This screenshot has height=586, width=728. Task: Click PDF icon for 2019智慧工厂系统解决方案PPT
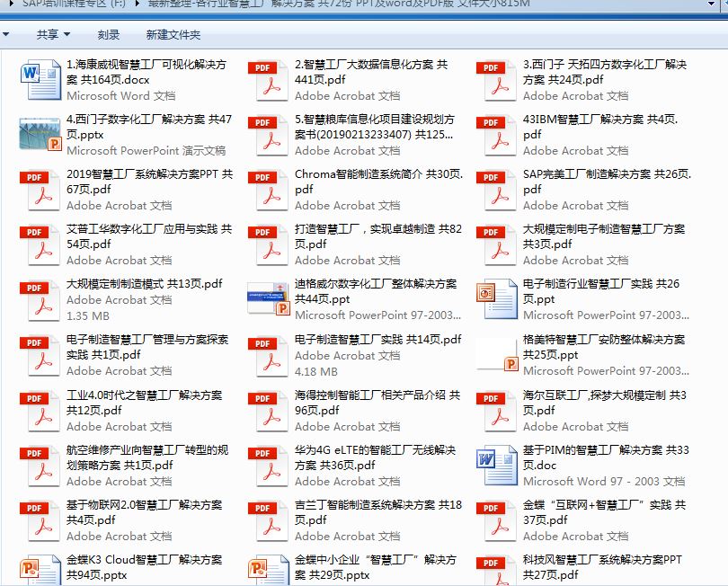click(x=40, y=191)
